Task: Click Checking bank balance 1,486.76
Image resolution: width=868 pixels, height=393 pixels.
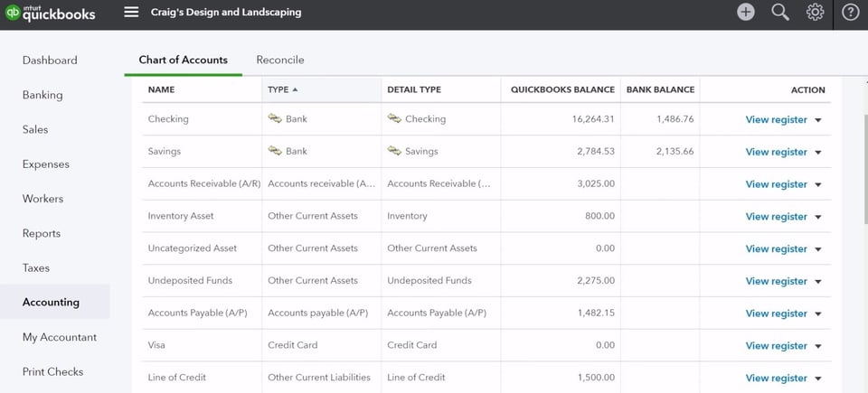Action: 675,119
